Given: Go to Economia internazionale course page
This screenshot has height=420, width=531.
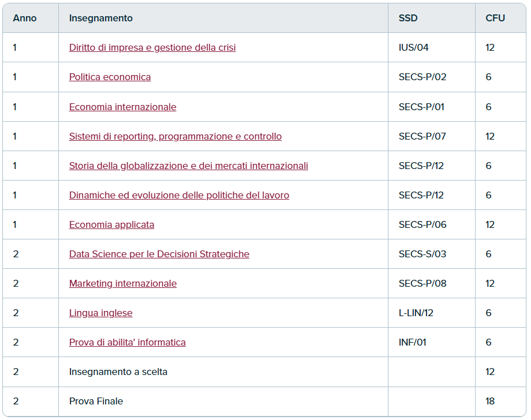Looking at the screenshot, I should point(122,107).
